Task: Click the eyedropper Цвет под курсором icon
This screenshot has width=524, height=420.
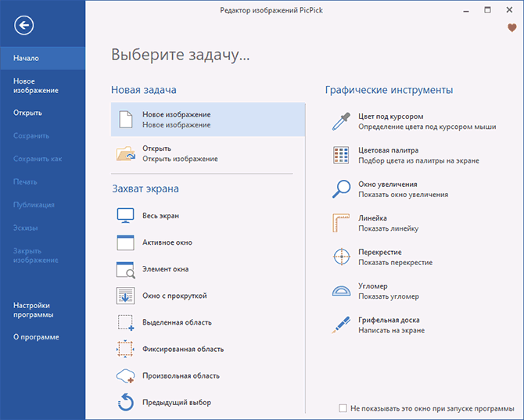Action: (x=341, y=121)
